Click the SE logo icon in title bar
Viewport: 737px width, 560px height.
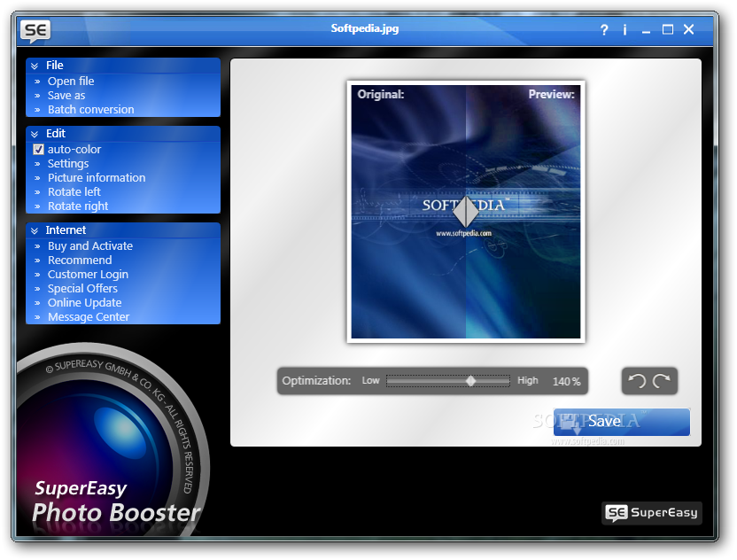coord(35,31)
